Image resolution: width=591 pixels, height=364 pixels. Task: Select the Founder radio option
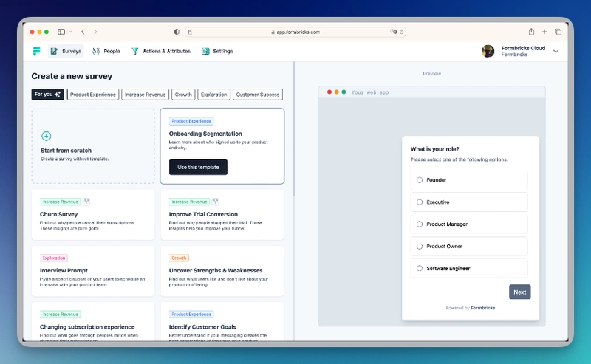(x=420, y=180)
